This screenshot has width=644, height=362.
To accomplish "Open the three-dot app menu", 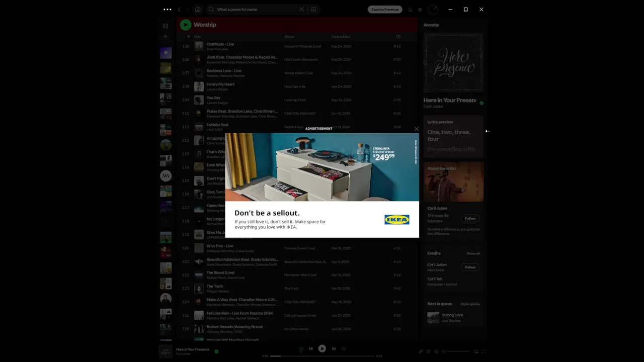I will (x=167, y=10).
